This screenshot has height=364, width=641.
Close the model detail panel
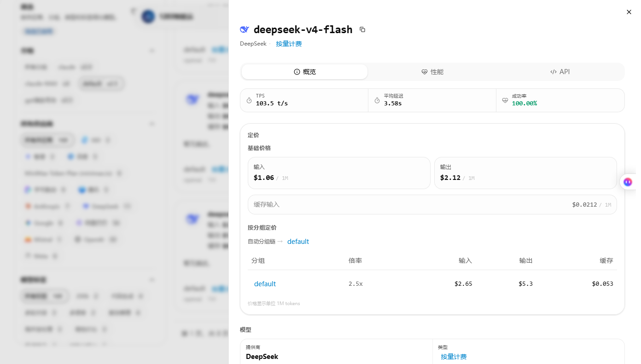point(629,12)
